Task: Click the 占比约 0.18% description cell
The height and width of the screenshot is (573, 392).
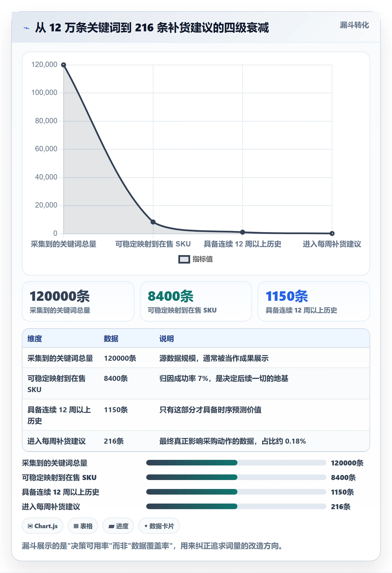Action: click(232, 441)
